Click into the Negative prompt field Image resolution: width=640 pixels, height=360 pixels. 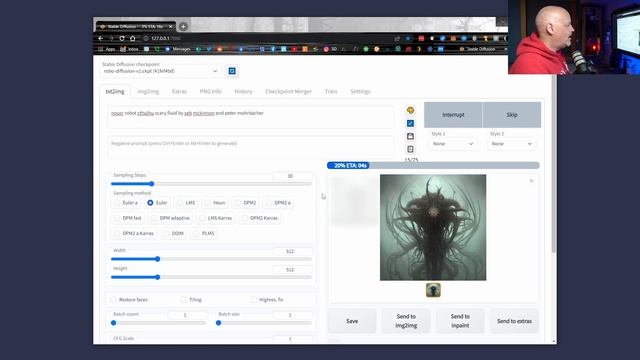pyautogui.click(x=251, y=147)
